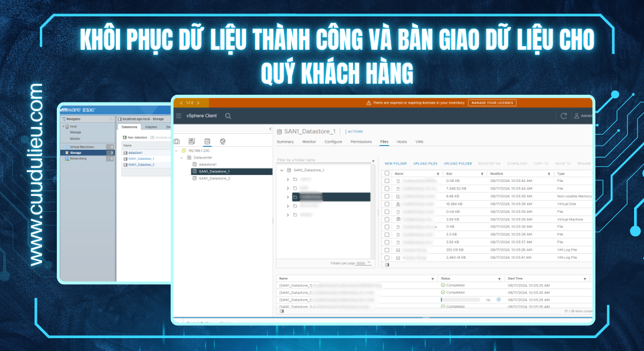Click the Virtual Disk file icon
644x351 pixels.
398,204
